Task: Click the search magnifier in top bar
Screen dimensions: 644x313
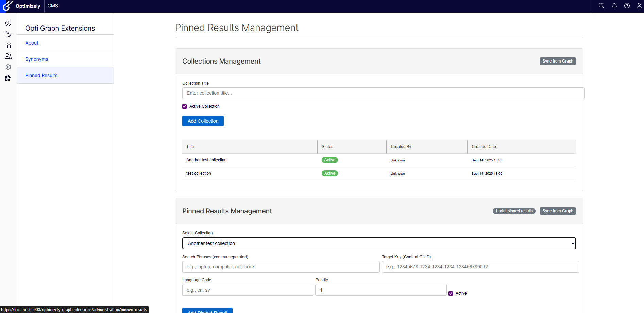Action: [x=601, y=6]
